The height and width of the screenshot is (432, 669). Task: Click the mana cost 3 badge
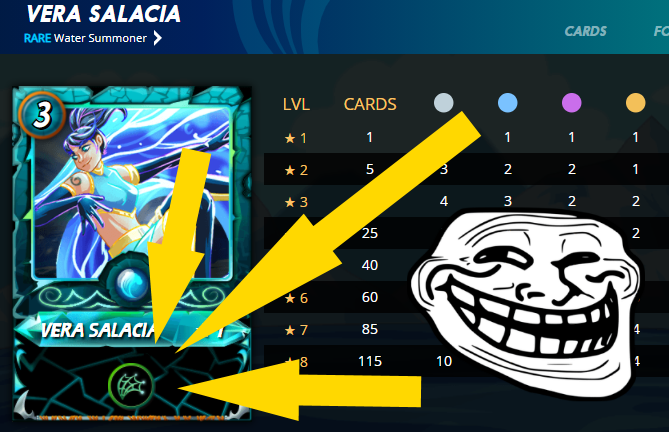[41, 115]
